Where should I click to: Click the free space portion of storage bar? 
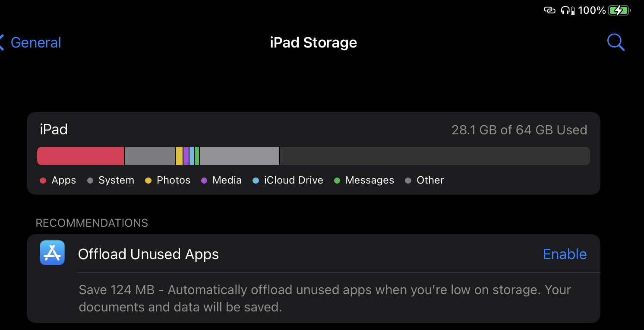434,156
